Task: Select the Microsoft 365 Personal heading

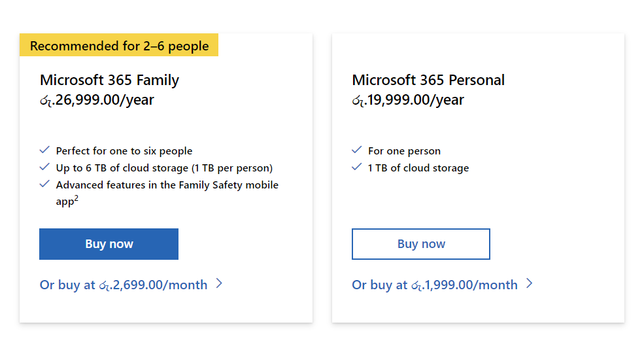Action: pos(428,80)
